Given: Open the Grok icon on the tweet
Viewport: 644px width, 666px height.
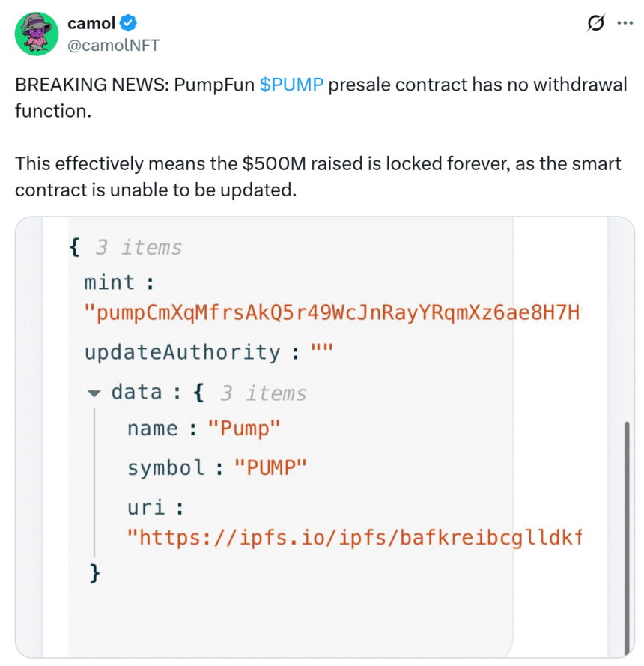Looking at the screenshot, I should click(x=595, y=24).
